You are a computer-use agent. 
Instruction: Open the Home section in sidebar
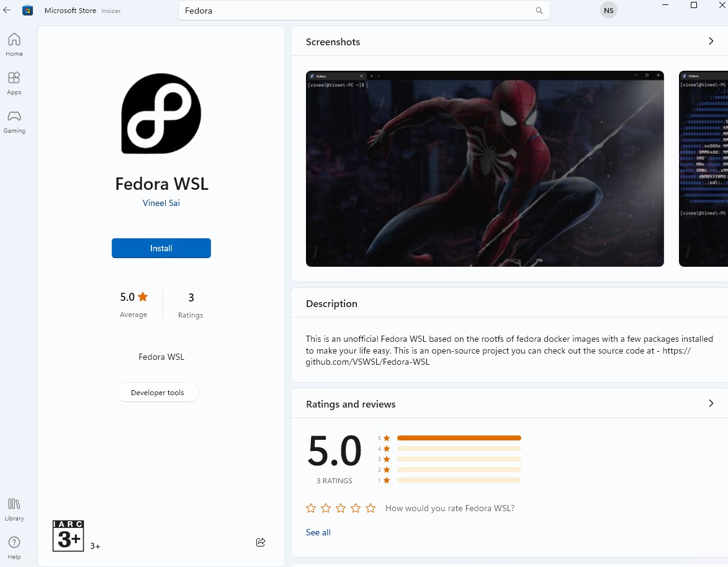pyautogui.click(x=14, y=45)
